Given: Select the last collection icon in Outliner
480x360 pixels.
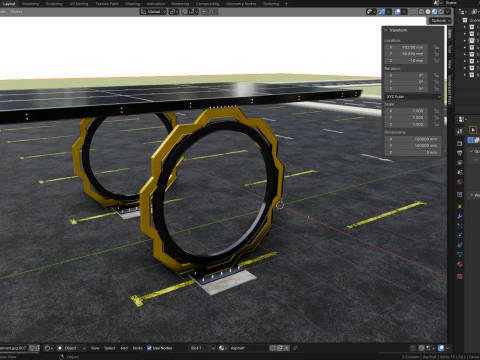Looking at the screenshot, I should (472, 75).
